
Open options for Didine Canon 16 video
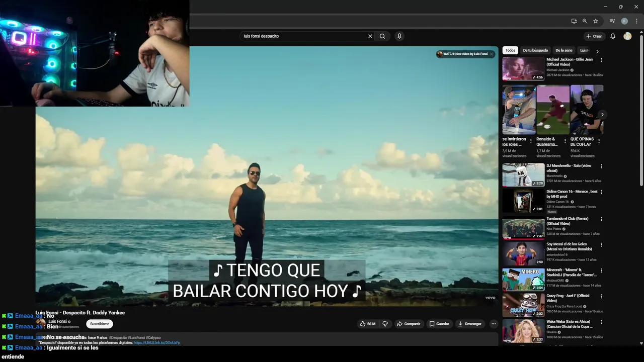pyautogui.click(x=601, y=192)
